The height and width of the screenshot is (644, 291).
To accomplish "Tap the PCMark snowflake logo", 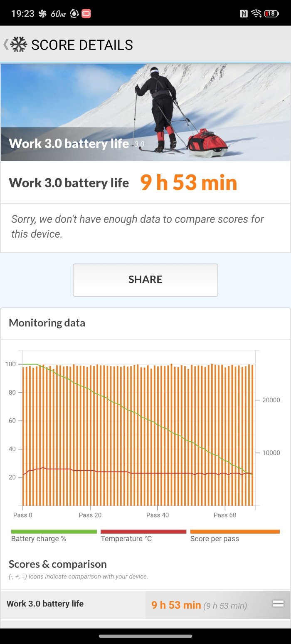I will [19, 45].
